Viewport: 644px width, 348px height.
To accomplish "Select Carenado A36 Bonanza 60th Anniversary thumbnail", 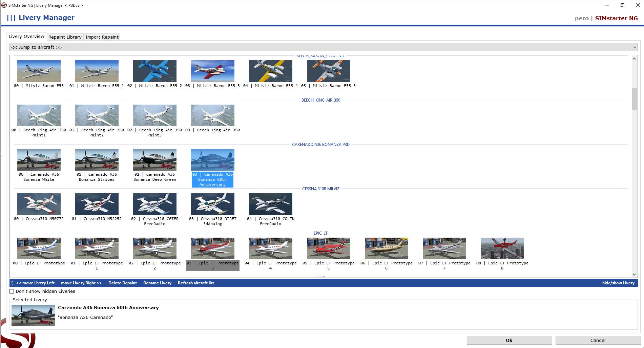I will pos(213,160).
